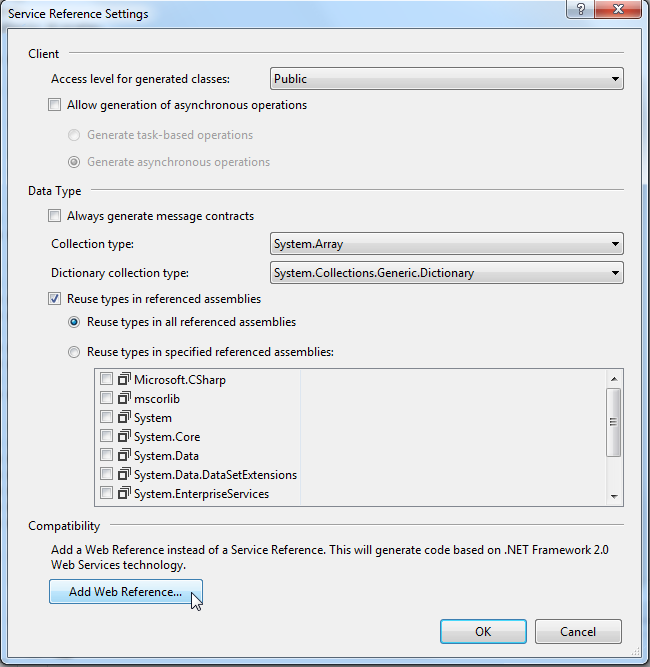Click the System.Data.DataSetExtensions assembly icon
650x667 pixels.
tap(125, 475)
